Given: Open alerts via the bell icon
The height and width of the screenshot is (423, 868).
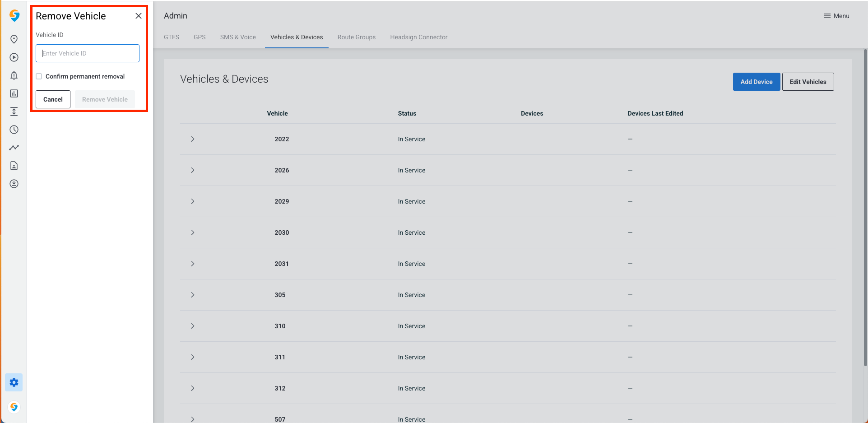Looking at the screenshot, I should [14, 75].
